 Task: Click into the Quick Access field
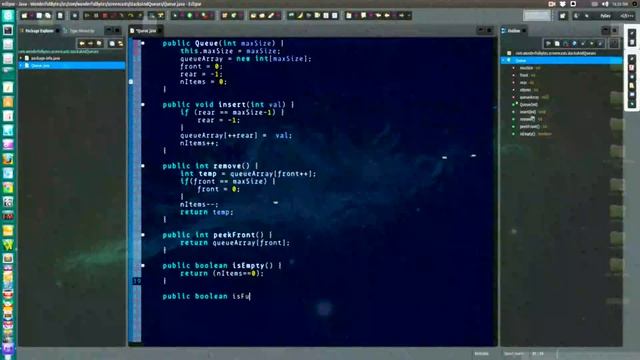pos(537,16)
